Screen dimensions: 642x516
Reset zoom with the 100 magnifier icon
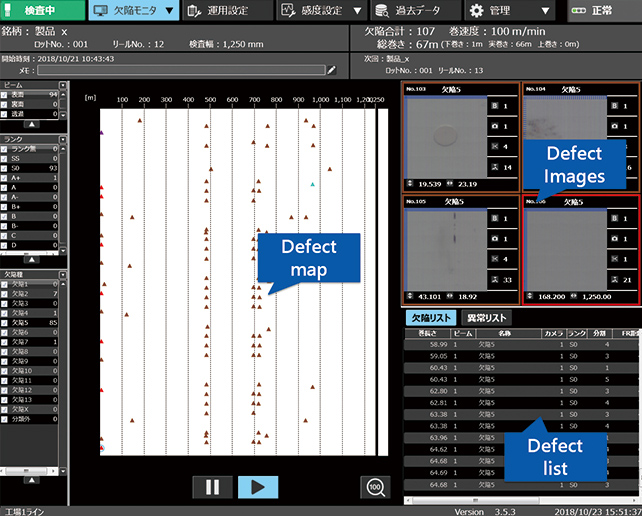(x=375, y=487)
